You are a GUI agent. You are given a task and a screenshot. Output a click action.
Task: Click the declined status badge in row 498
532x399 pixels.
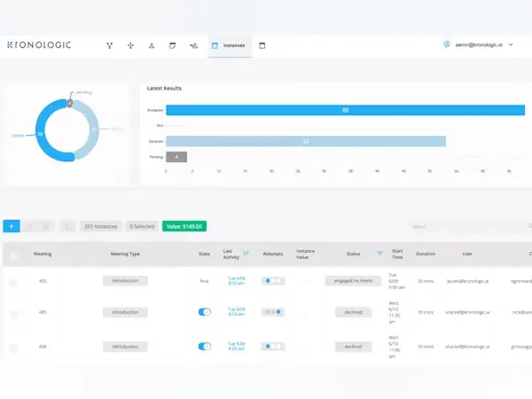(x=353, y=347)
